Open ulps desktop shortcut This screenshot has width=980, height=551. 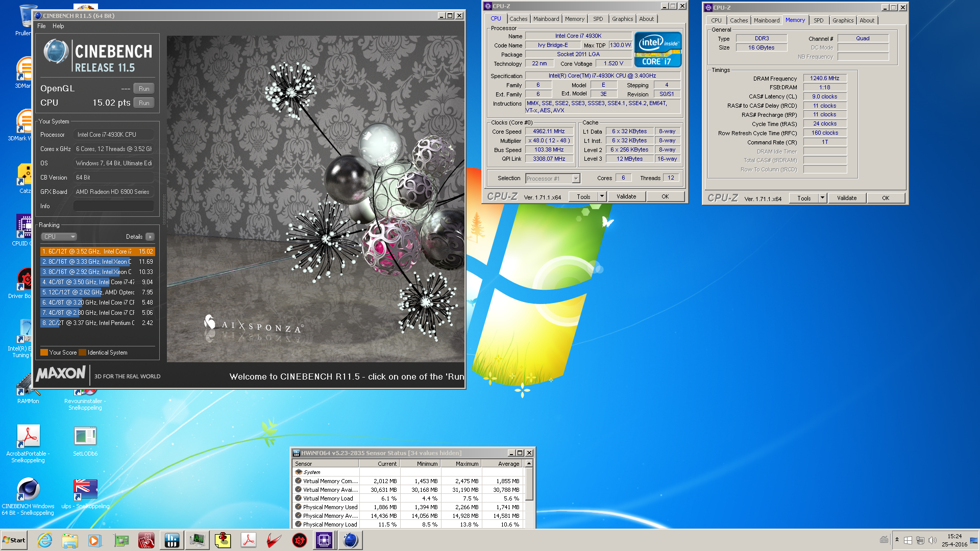point(85,494)
